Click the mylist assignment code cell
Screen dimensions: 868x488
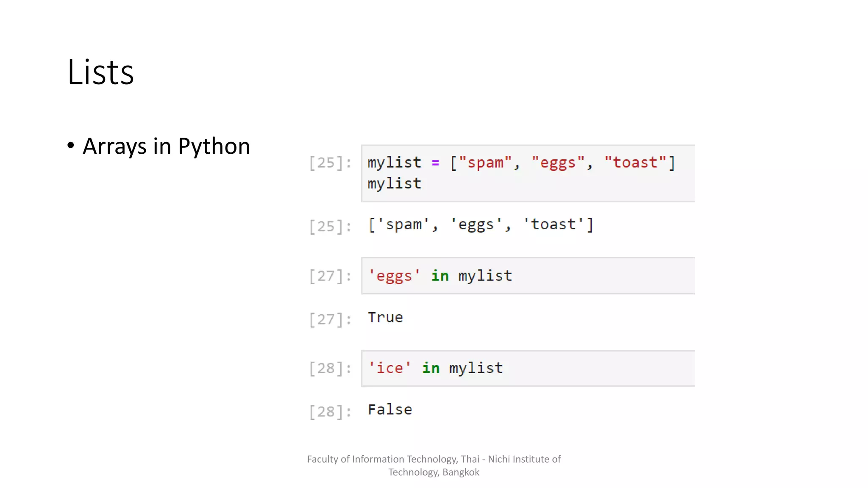pyautogui.click(x=528, y=173)
